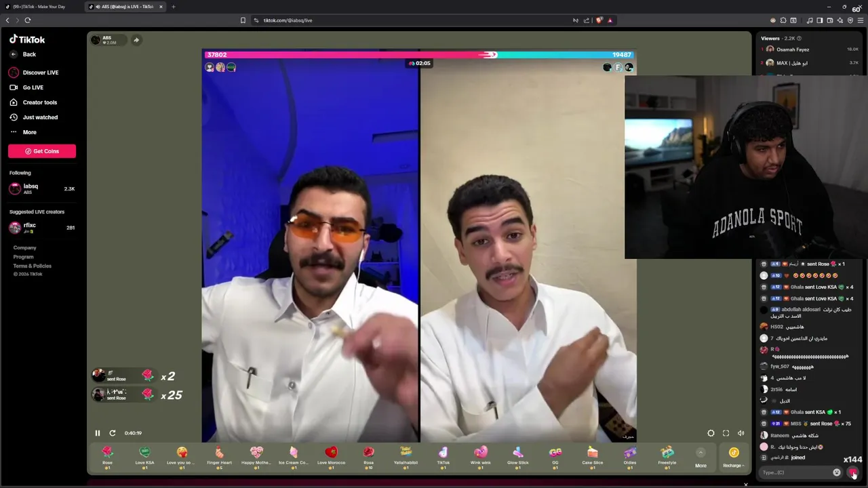Viewport: 868px width, 488px height.
Task: Open followed creator iabsq in sidebar
Action: 42,189
